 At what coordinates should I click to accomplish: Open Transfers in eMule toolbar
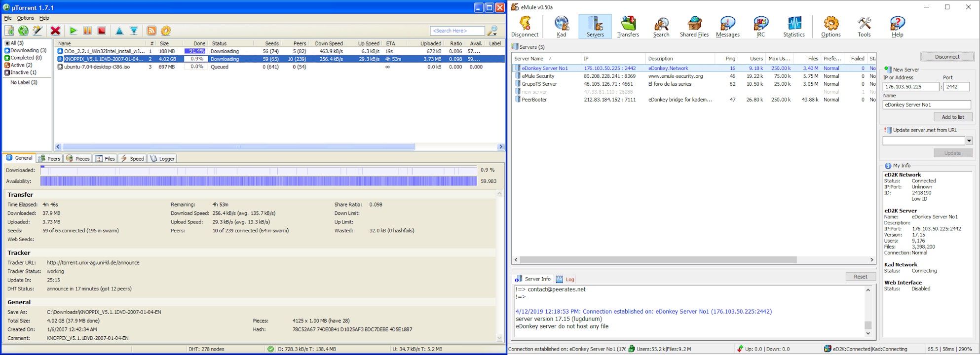click(628, 27)
